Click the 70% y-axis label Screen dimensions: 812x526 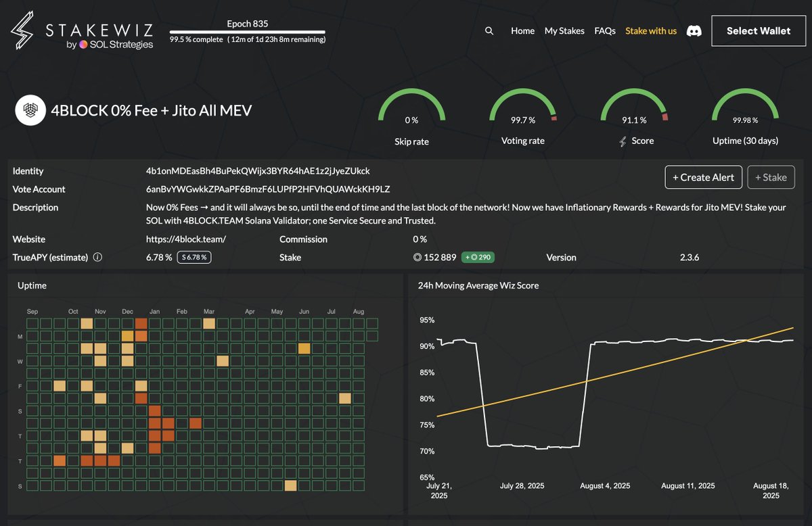(x=427, y=451)
